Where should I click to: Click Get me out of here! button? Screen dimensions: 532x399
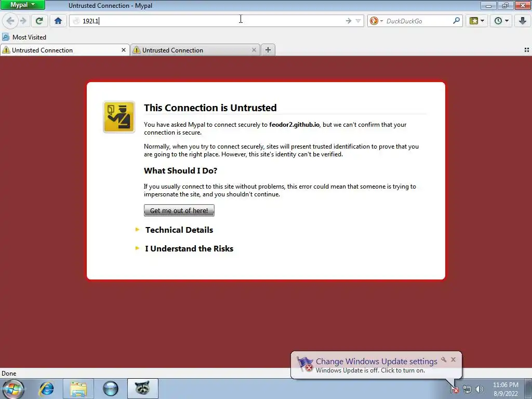point(179,210)
